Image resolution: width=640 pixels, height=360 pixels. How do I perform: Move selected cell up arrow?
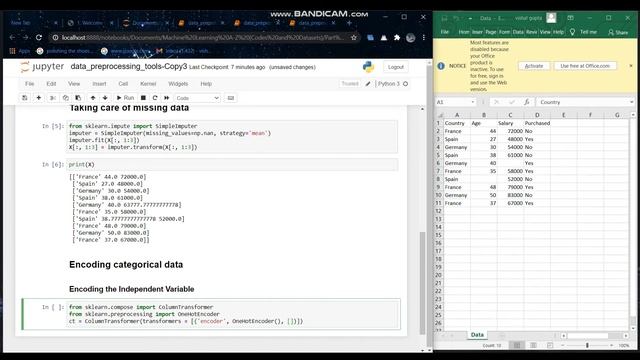pyautogui.click(x=93, y=98)
